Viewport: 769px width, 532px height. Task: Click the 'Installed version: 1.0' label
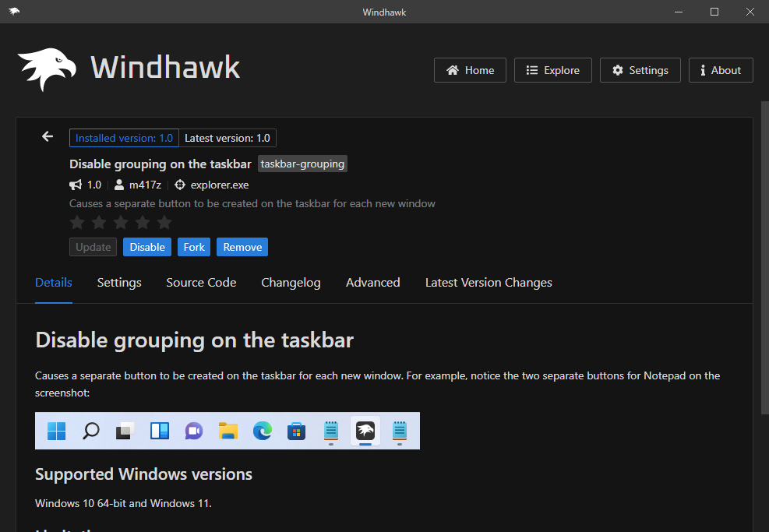click(124, 138)
